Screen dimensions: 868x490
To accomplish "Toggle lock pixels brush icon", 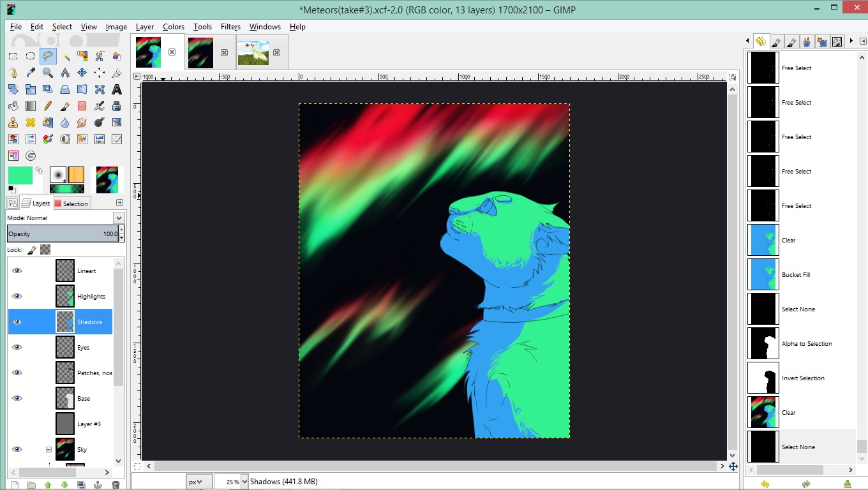I will click(32, 249).
